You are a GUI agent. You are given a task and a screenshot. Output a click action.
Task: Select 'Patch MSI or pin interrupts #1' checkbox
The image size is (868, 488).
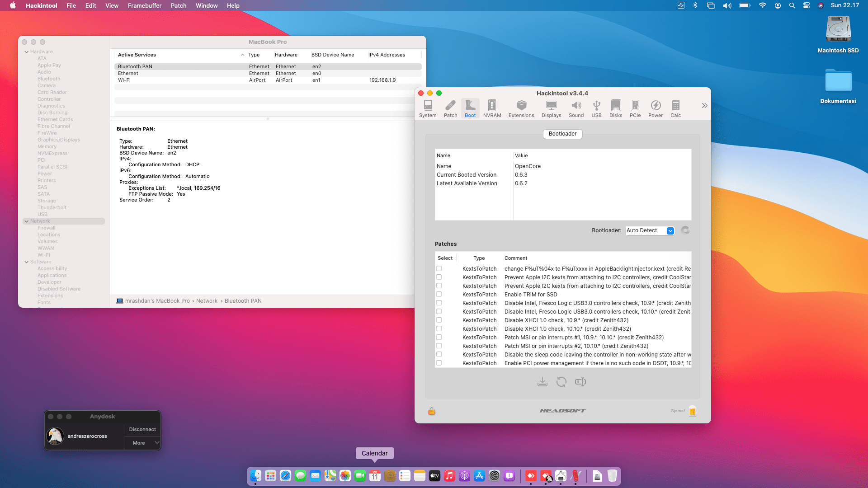(x=439, y=337)
